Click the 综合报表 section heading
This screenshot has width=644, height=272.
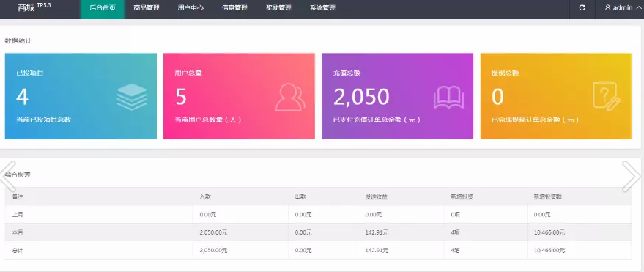click(x=18, y=175)
